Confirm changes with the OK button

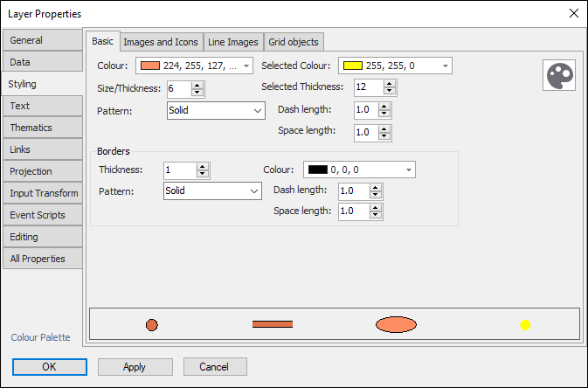(49, 367)
